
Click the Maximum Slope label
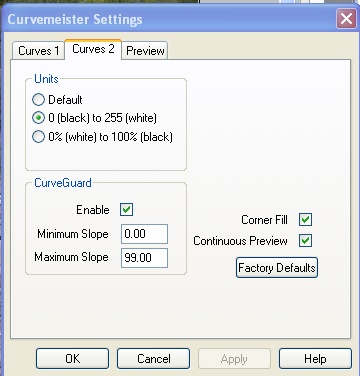pos(71,257)
